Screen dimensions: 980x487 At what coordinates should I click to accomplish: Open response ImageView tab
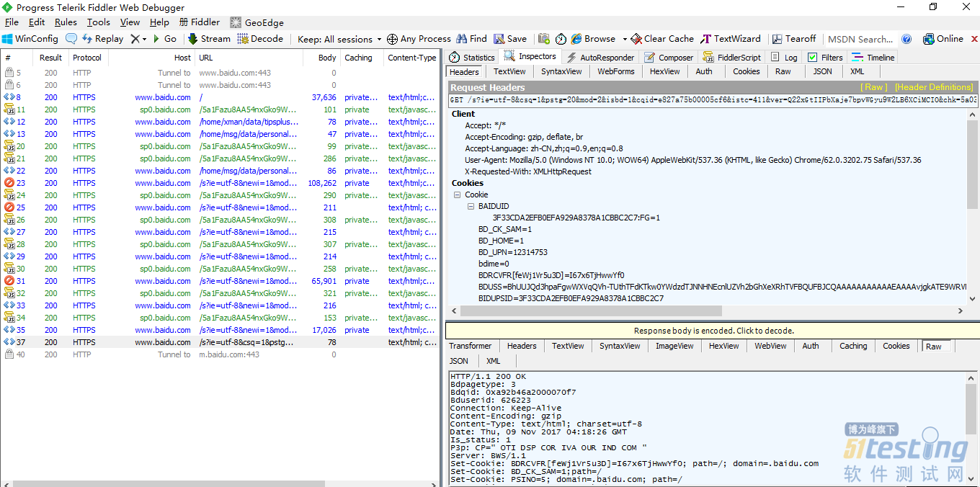point(674,346)
